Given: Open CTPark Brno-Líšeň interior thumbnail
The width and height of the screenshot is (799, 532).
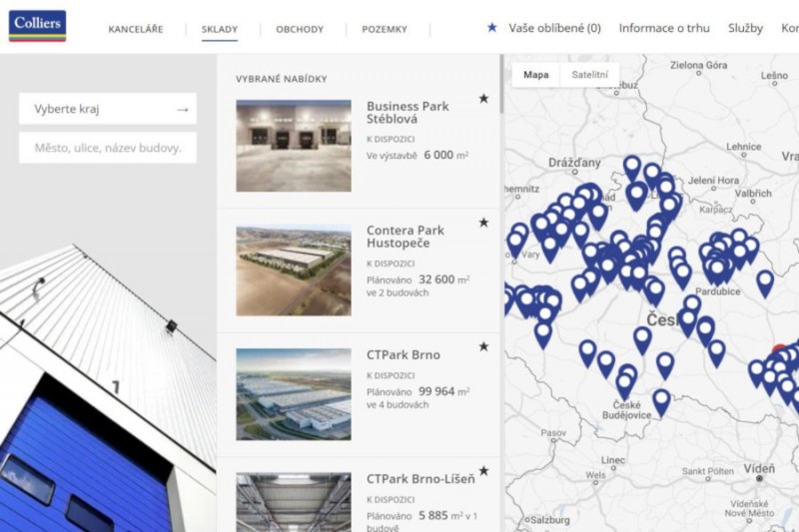Looking at the screenshot, I should point(294,502).
